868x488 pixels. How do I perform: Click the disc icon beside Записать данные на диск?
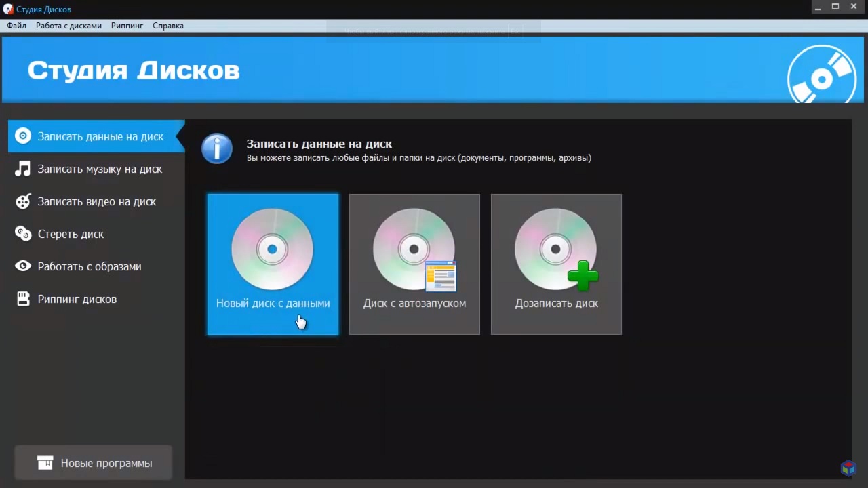pyautogui.click(x=23, y=136)
